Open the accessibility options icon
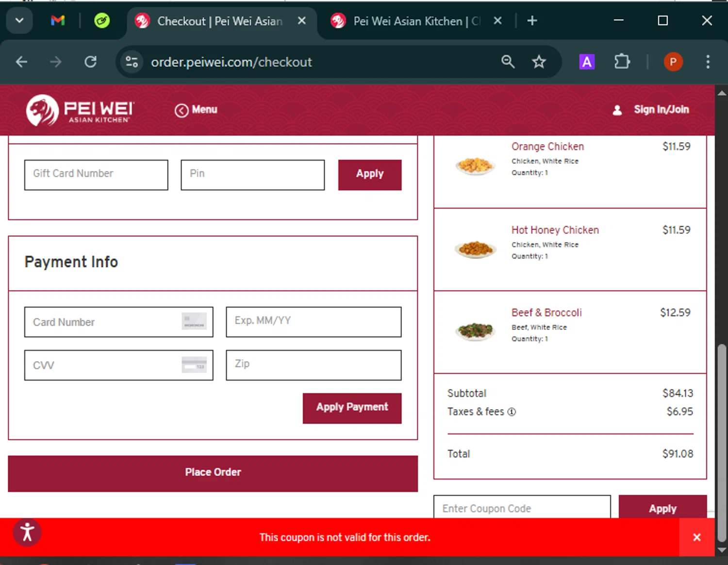The width and height of the screenshot is (728, 565). pos(27,532)
